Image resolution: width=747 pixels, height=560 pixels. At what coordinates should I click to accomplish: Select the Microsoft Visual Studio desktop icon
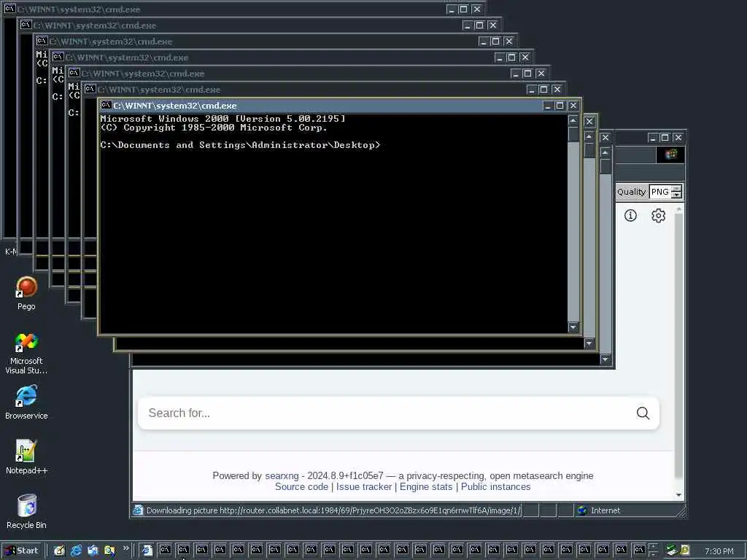pyautogui.click(x=26, y=354)
